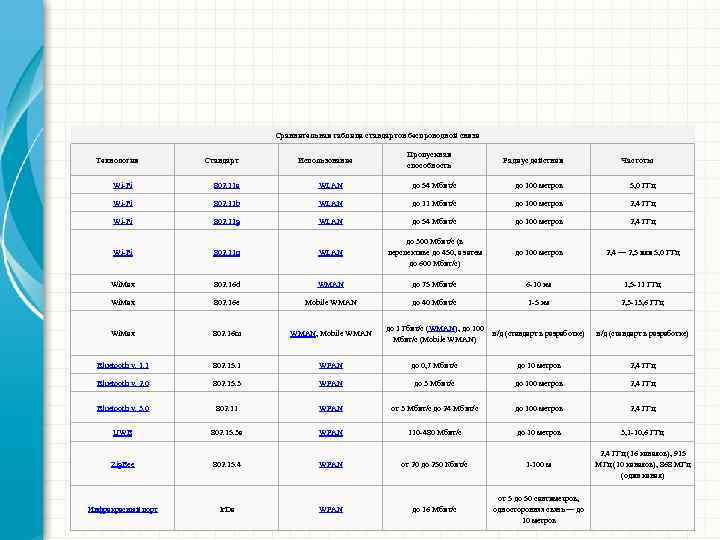Follow the 802.11a standard link
The width and height of the screenshot is (720, 540).
point(226,186)
